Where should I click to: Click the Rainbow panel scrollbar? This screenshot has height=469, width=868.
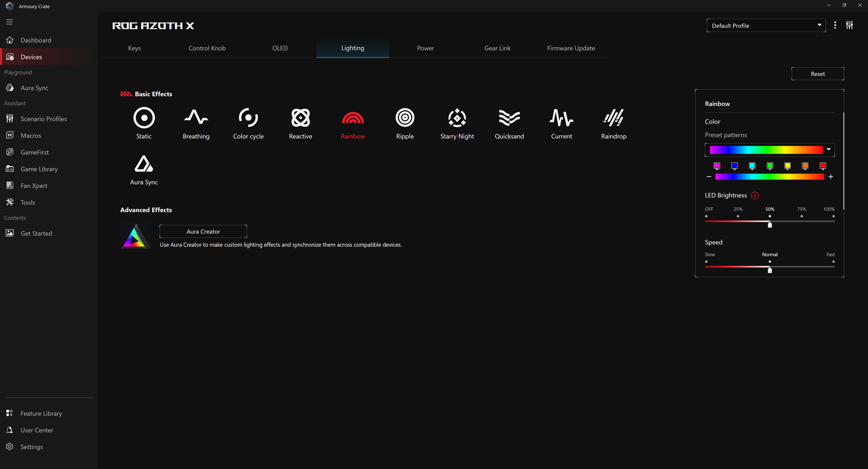coord(844,161)
